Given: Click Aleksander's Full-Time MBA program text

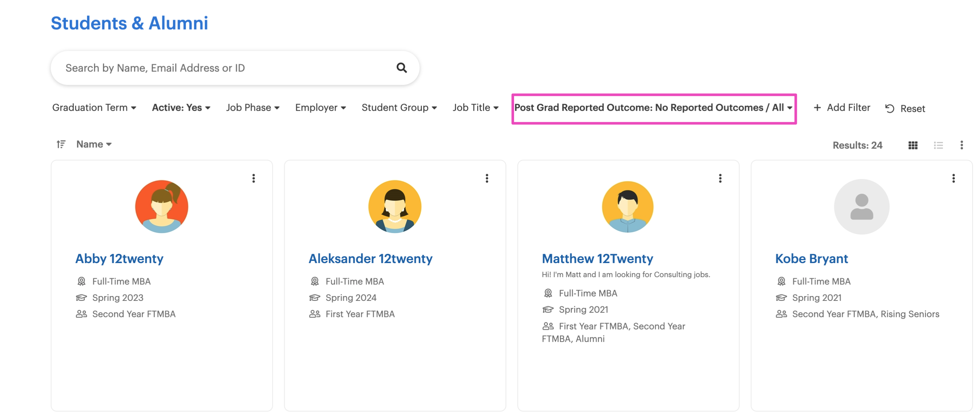Looking at the screenshot, I should click(355, 281).
